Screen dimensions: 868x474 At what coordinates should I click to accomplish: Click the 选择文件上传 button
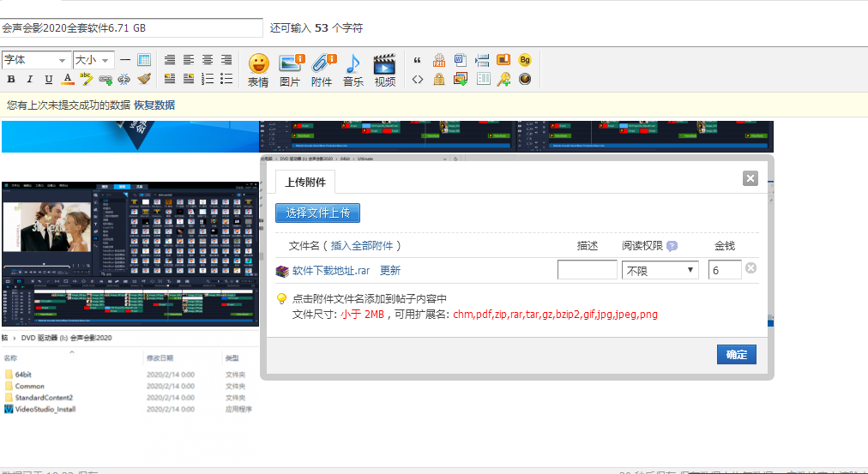[x=317, y=213]
